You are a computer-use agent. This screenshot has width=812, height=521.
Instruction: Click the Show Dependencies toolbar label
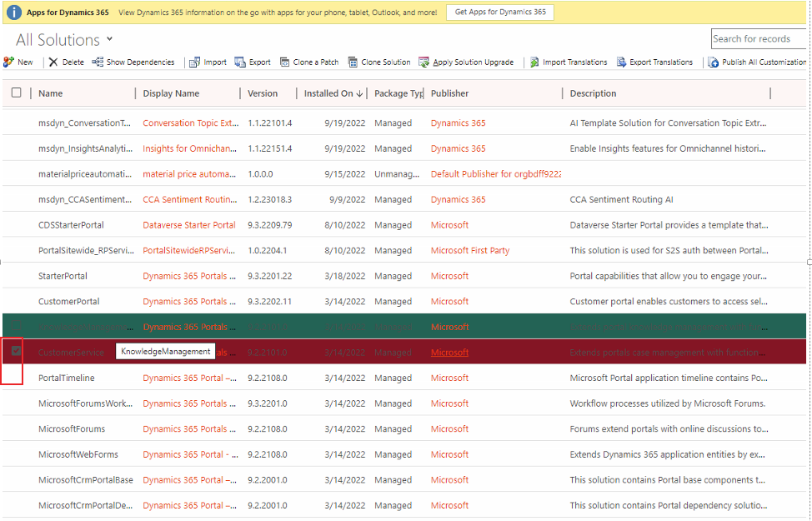point(140,63)
